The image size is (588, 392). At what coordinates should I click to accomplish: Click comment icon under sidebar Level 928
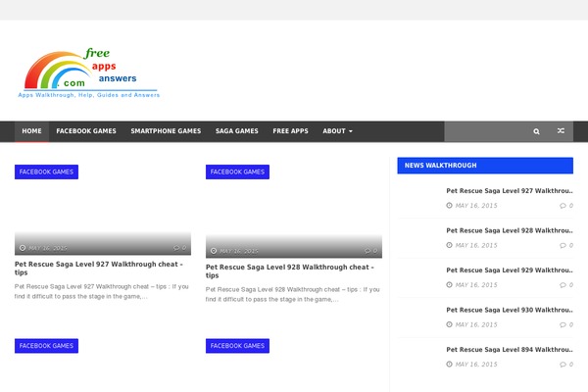pos(563,245)
